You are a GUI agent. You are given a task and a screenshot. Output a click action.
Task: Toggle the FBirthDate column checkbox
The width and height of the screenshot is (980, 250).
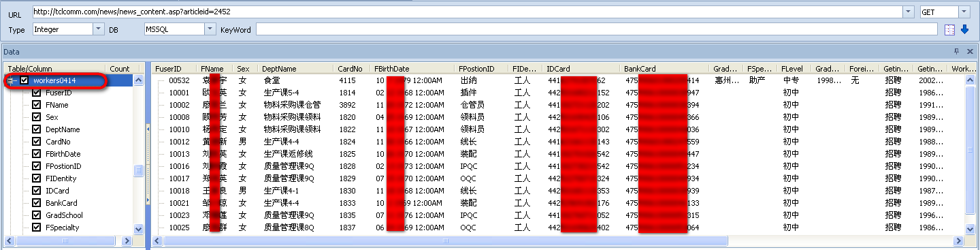(37, 154)
